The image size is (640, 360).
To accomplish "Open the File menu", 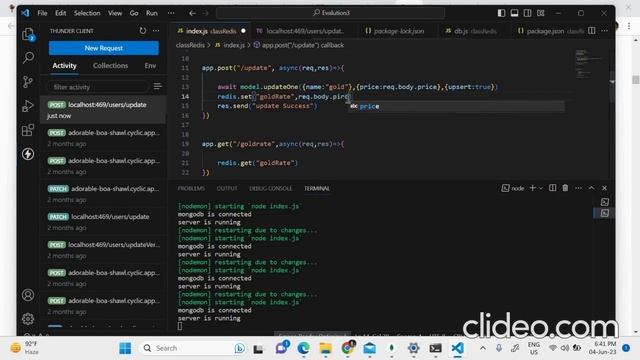I will click(42, 13).
